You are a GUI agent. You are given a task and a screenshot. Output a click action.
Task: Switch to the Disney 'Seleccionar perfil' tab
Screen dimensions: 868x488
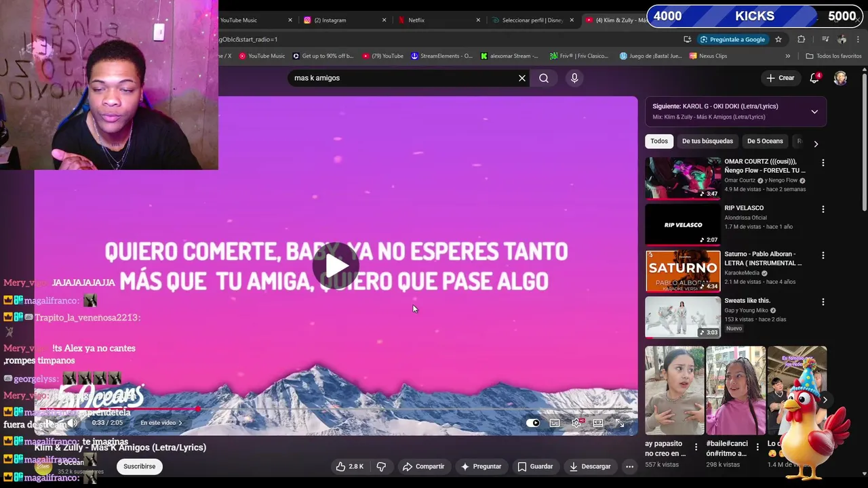(x=533, y=20)
